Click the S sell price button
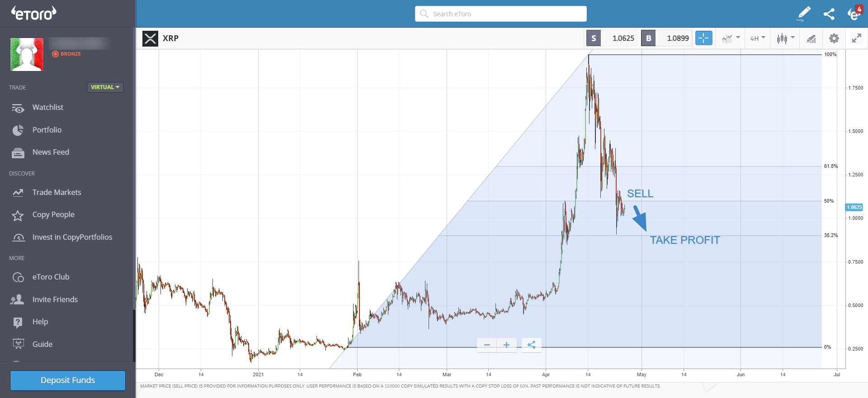Screen dimensions: 868x398 coord(612,38)
